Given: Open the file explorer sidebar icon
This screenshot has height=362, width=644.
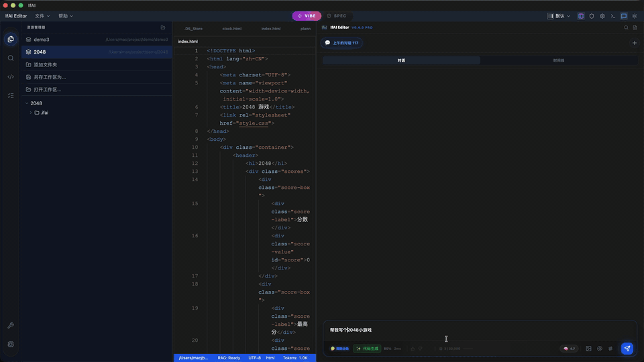Looking at the screenshot, I should (11, 40).
